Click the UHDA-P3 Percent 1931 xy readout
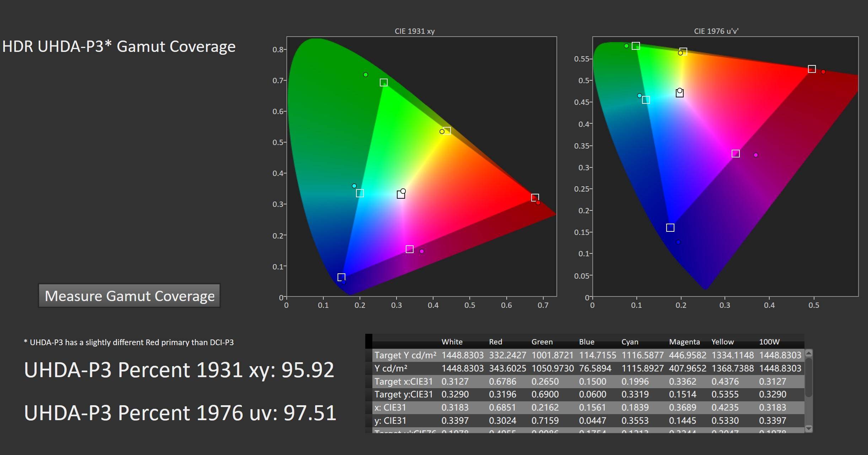 point(179,370)
